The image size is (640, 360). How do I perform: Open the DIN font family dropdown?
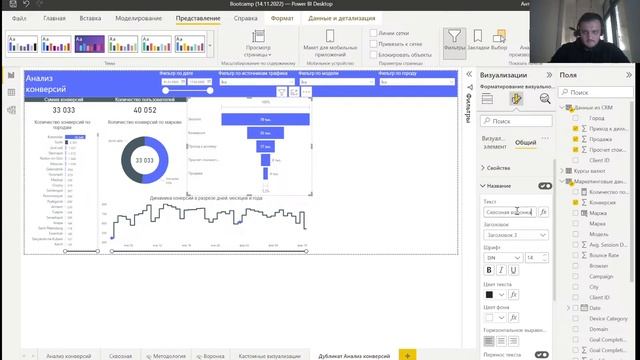pyautogui.click(x=503, y=258)
